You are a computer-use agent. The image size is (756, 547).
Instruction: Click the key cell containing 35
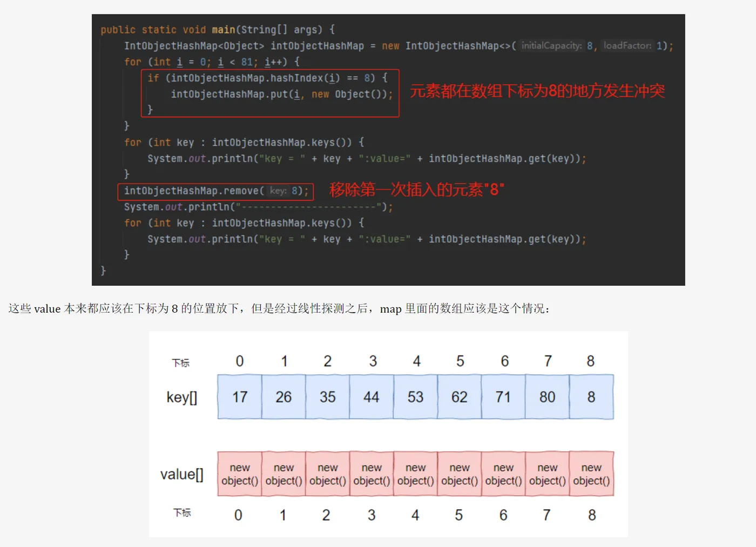tap(328, 397)
